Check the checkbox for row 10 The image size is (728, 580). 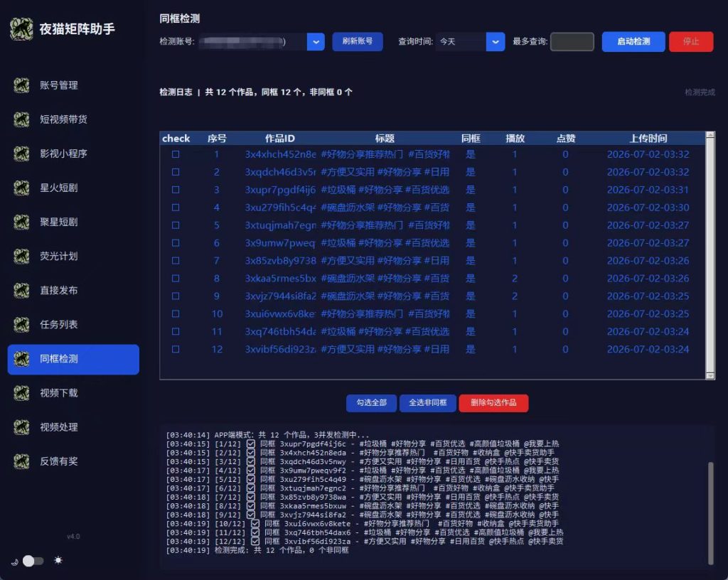pyautogui.click(x=176, y=313)
